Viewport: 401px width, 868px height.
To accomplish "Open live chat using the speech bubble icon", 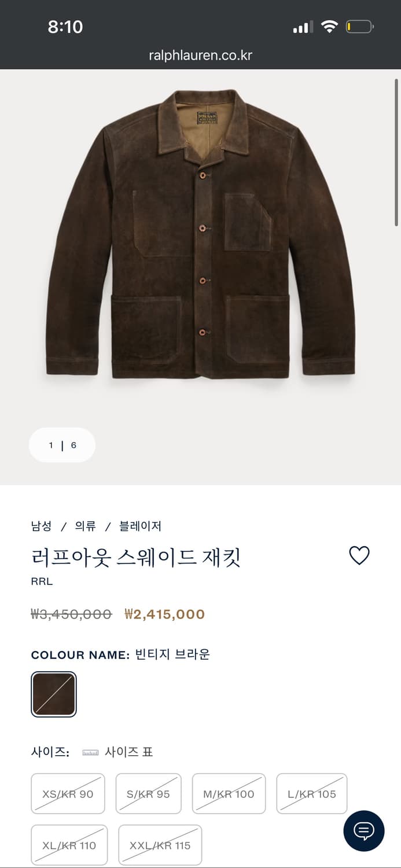I will coord(363,830).
